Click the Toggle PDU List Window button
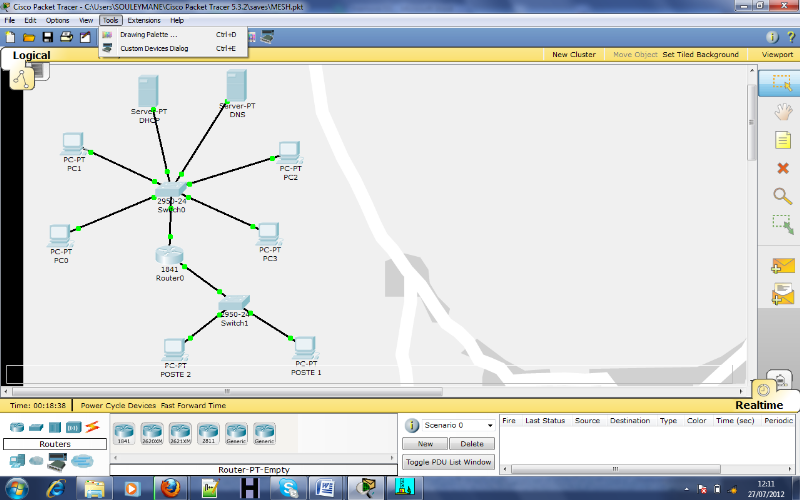This screenshot has height=500, width=800. point(448,462)
